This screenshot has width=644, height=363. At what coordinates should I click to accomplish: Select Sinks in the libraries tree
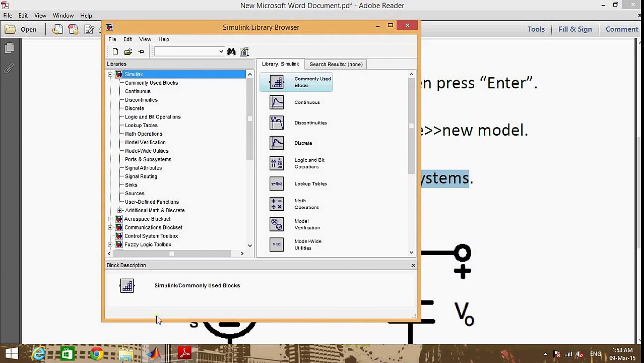tap(131, 185)
